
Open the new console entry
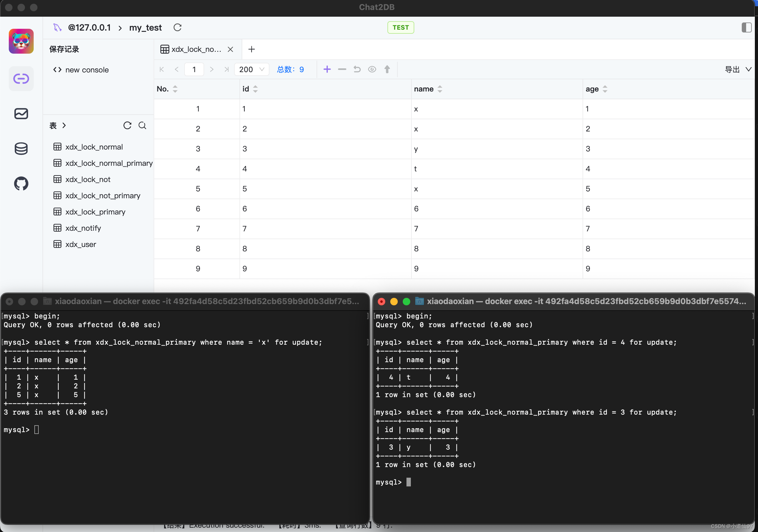(x=81, y=70)
